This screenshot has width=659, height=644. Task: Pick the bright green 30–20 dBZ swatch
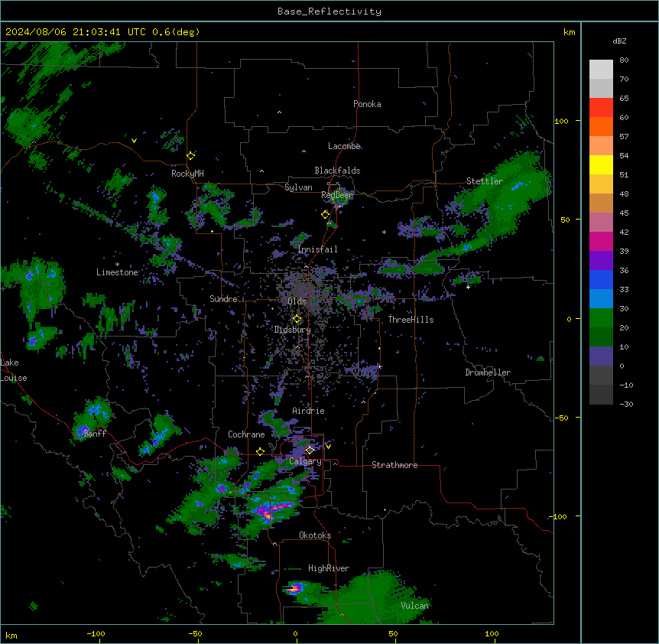pos(601,318)
